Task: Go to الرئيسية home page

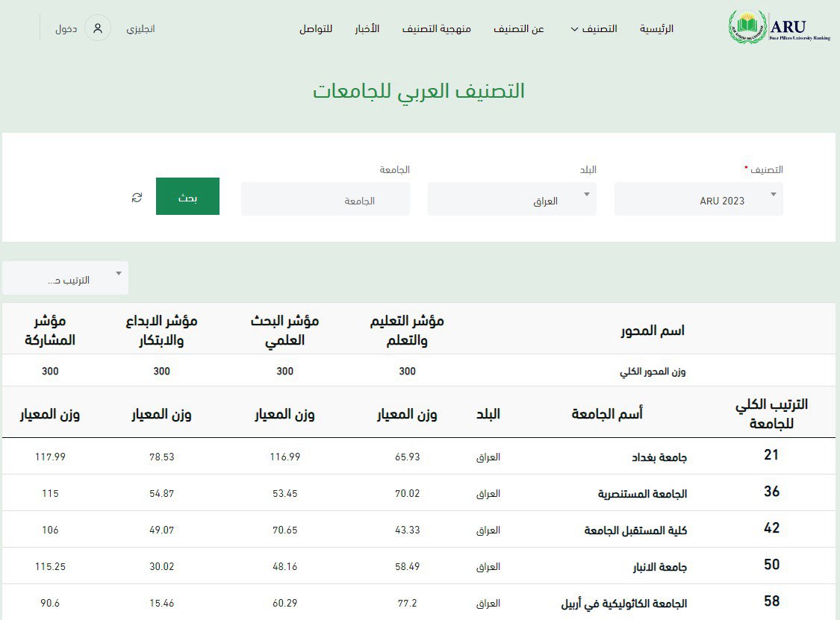Action: coord(656,29)
